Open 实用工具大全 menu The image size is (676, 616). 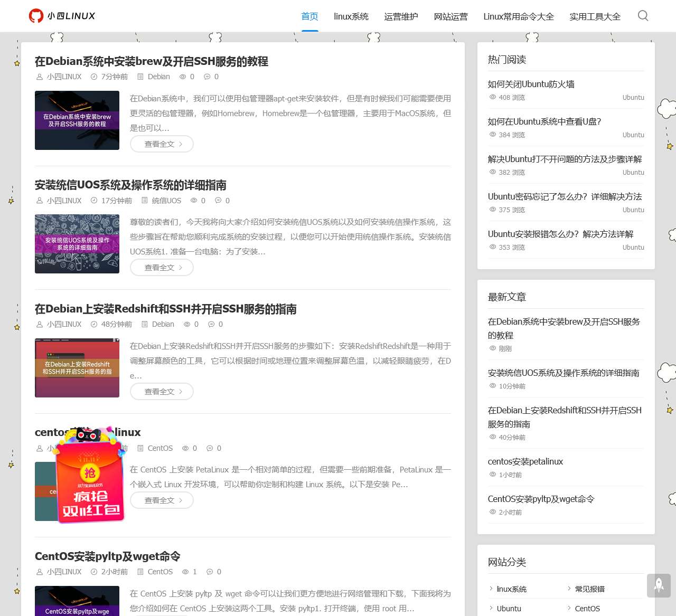[595, 16]
